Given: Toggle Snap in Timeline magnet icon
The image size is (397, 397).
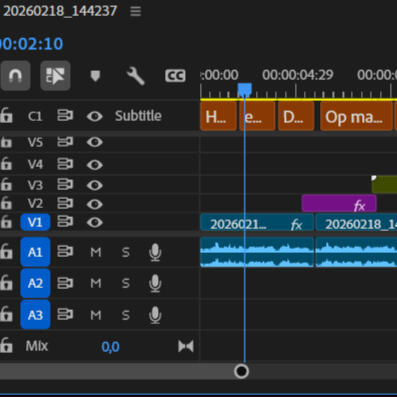Looking at the screenshot, I should pos(15,76).
